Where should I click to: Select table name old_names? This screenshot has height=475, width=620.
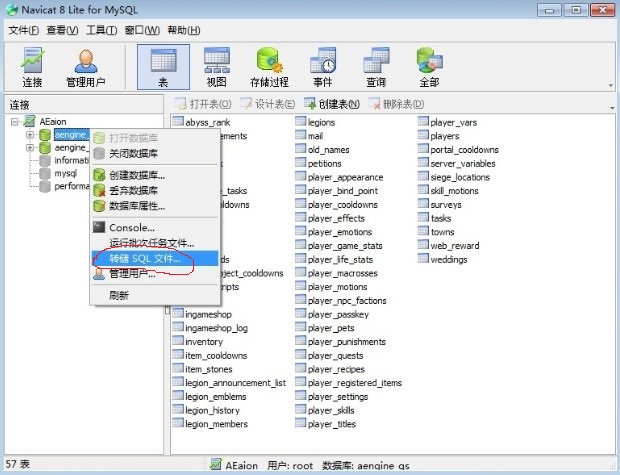point(329,150)
